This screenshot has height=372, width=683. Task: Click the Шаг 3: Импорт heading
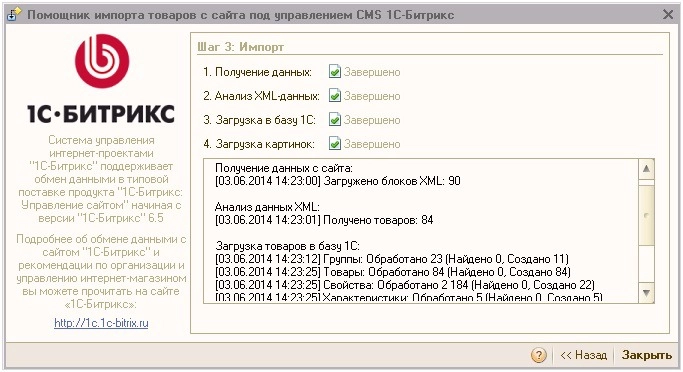point(240,47)
